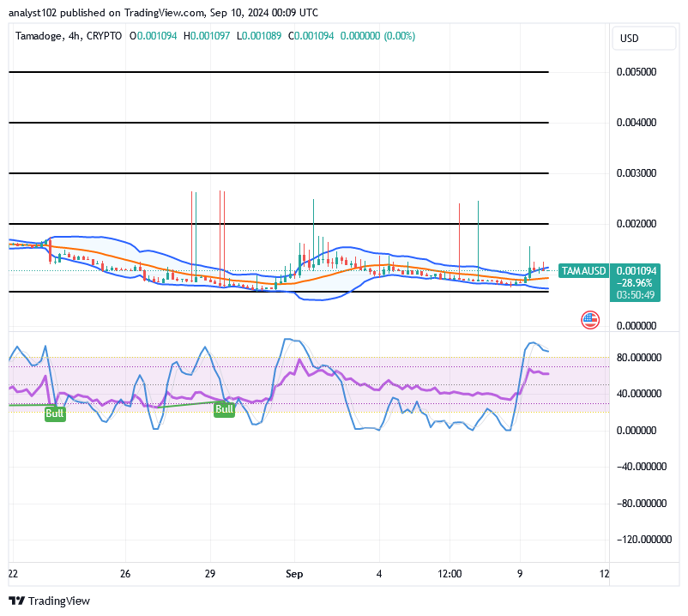
Task: Click the 40.000000 indicator axis label
Action: 639,394
